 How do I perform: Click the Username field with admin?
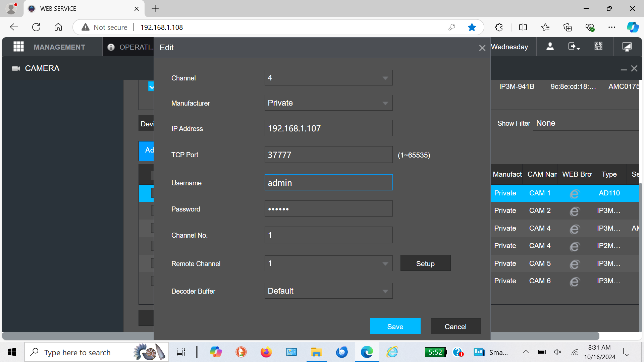coord(328,182)
